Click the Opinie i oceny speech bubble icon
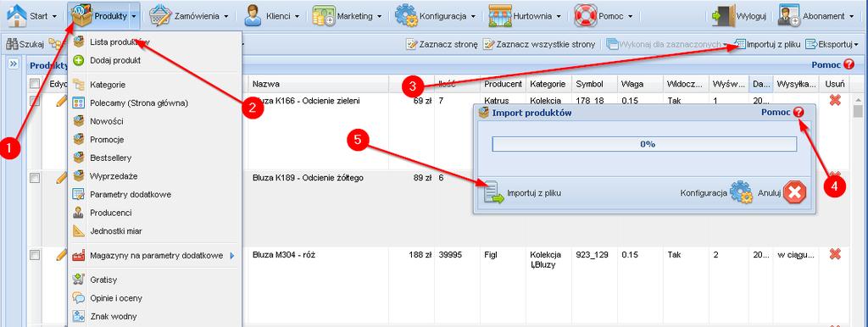The height and width of the screenshot is (327, 868). point(79,298)
